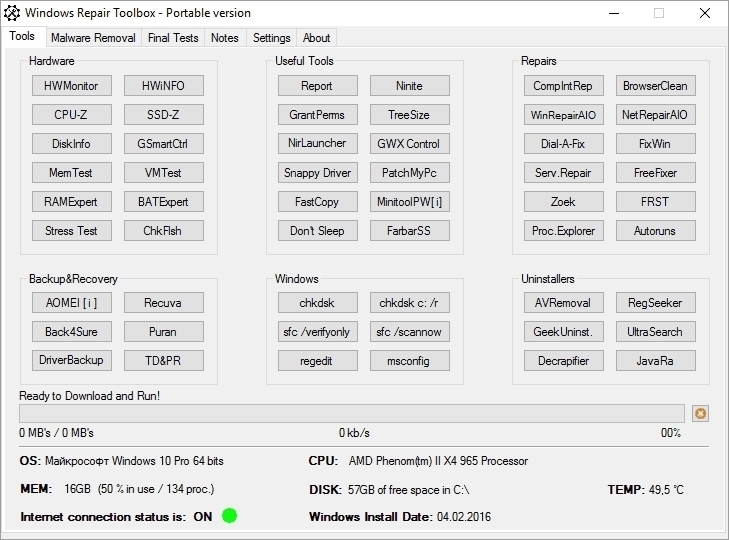Launch Snappy Driver
Screen dimensions: 729x540
coord(318,173)
